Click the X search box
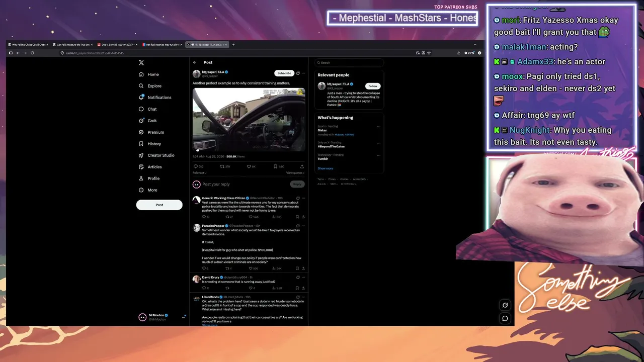644x362 pixels. pyautogui.click(x=349, y=63)
